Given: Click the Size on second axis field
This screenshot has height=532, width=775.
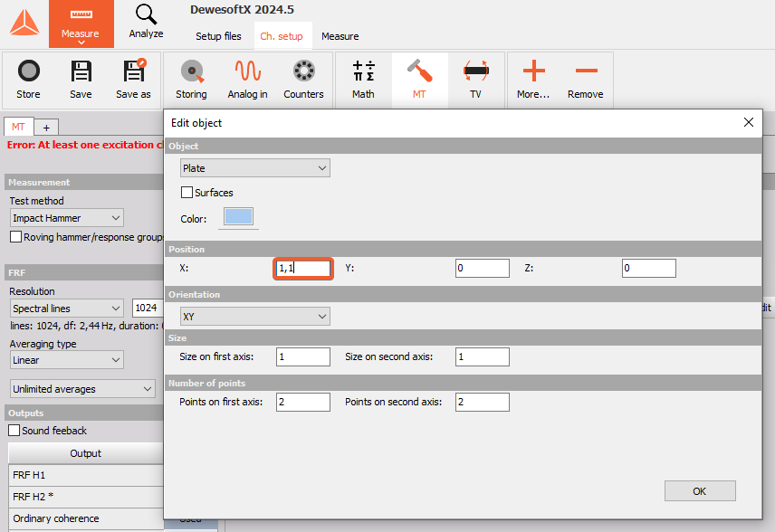Looking at the screenshot, I should tap(483, 356).
